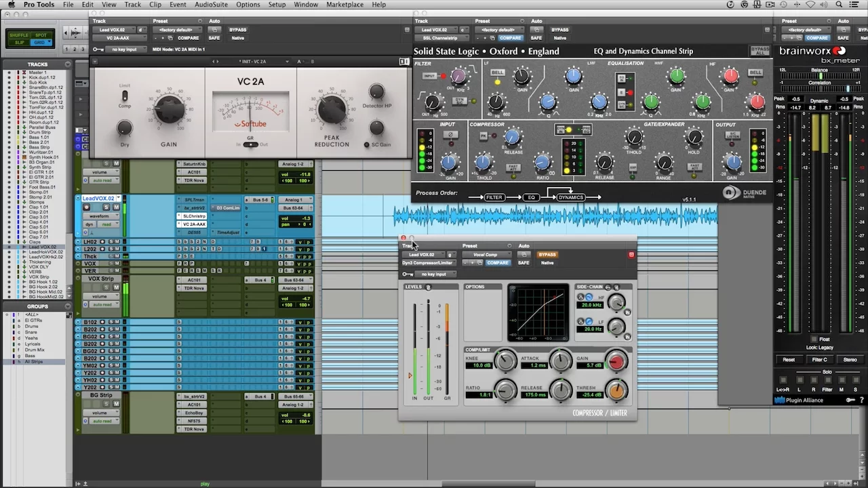The image size is (868, 488).
Task: Click the VC 2A Dry knob
Action: pyautogui.click(x=125, y=128)
